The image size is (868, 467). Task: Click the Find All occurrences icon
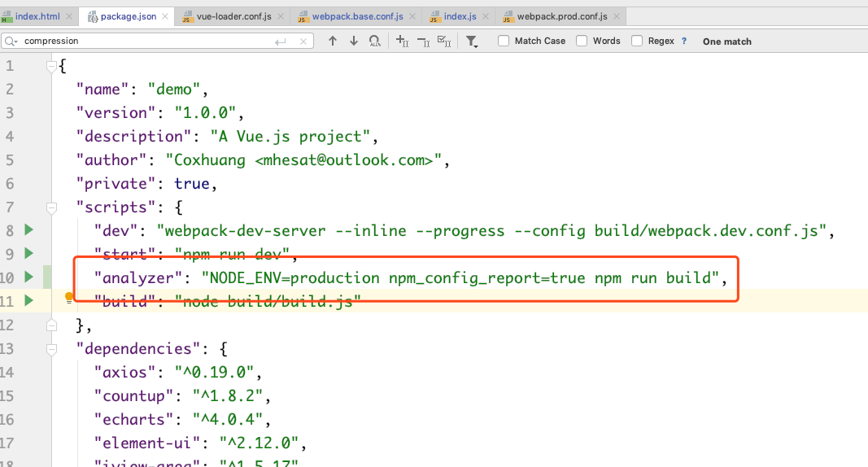tap(375, 41)
